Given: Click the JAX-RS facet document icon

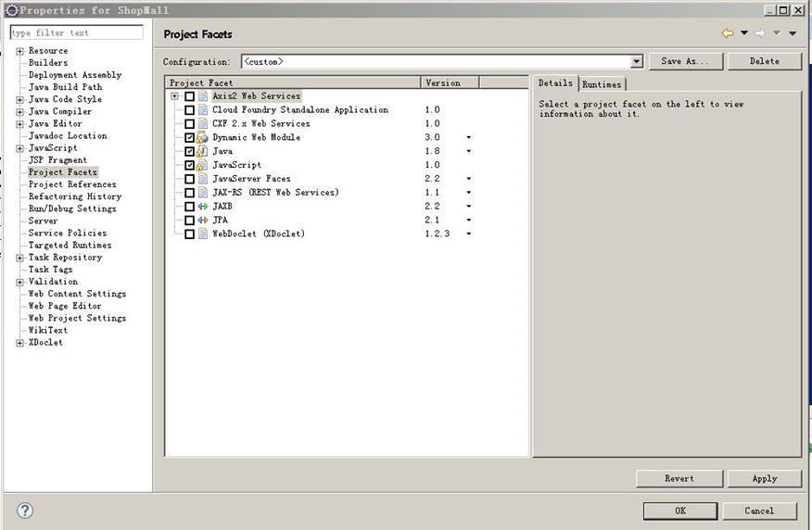Looking at the screenshot, I should point(203,193).
